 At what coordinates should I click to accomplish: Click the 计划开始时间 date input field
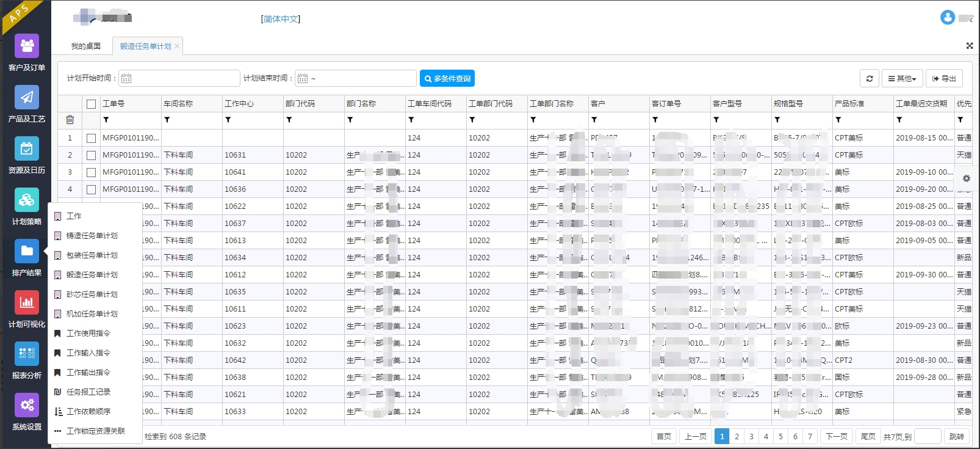click(x=179, y=78)
